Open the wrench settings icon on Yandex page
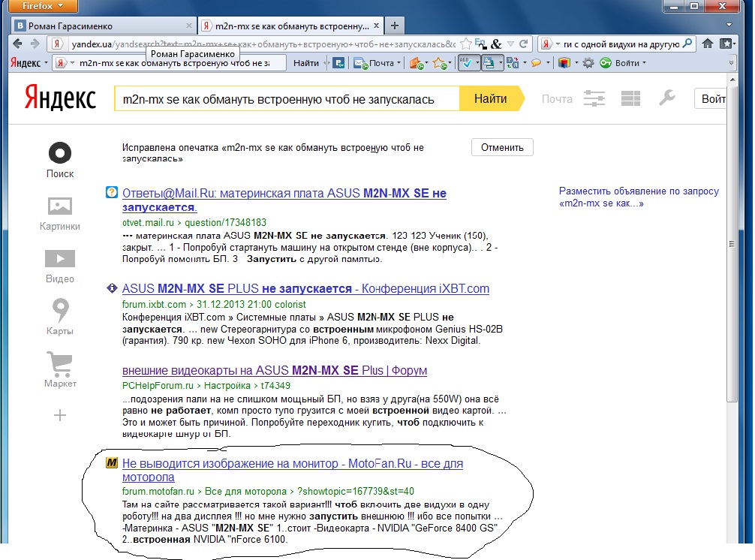The width and height of the screenshot is (755, 560). pyautogui.click(x=667, y=98)
